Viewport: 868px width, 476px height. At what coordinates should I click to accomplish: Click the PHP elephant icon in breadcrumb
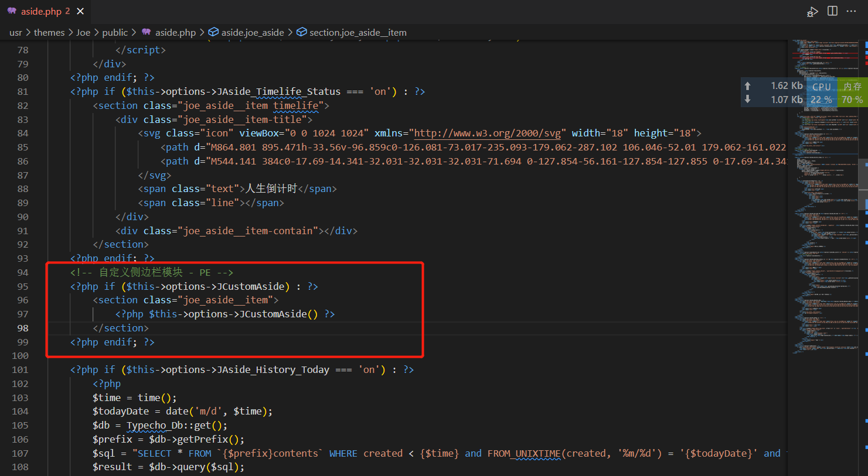(x=146, y=32)
